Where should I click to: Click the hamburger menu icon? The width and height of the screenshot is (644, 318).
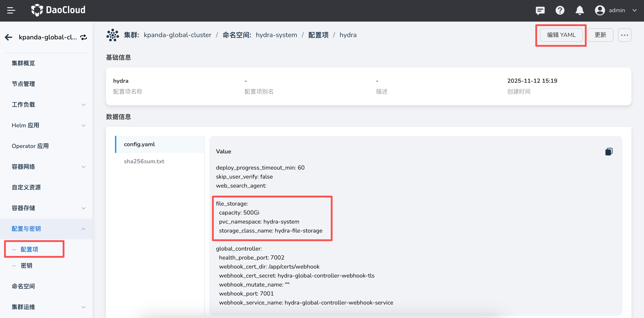click(11, 11)
